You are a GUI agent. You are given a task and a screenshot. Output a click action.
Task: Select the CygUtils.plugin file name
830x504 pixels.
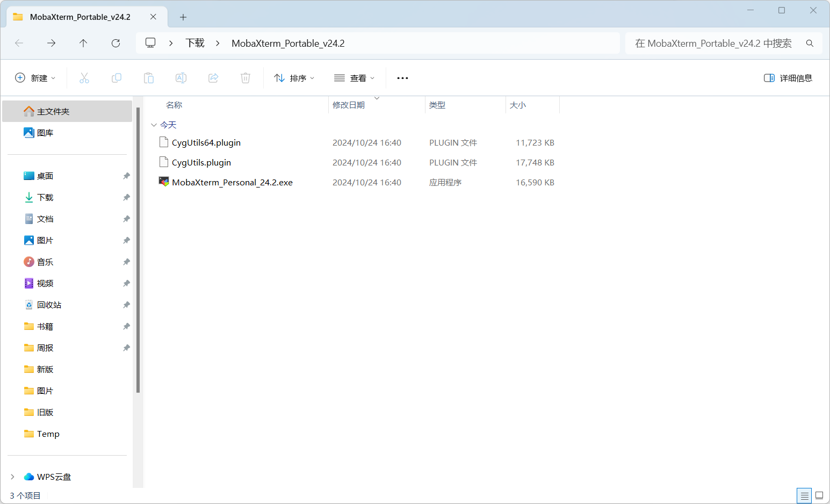tap(201, 162)
